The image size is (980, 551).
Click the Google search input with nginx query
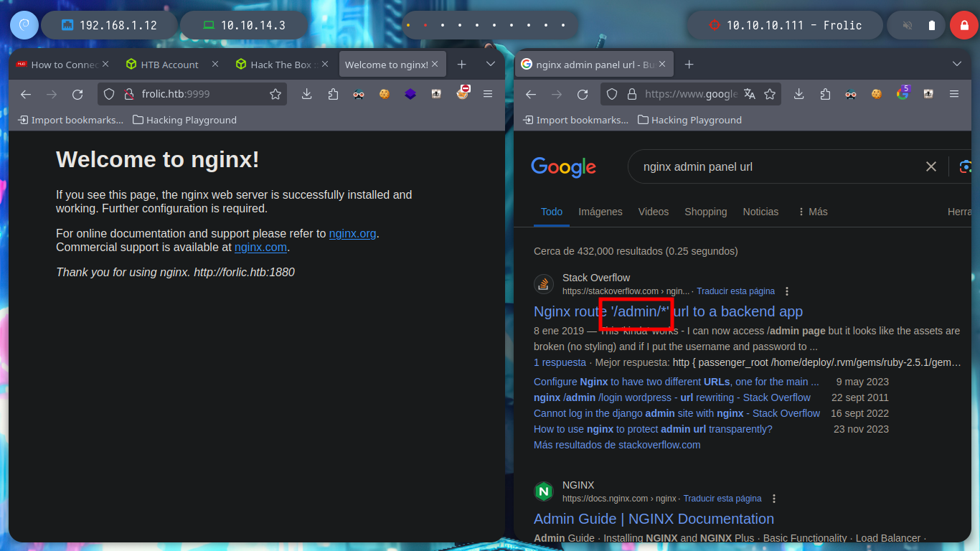click(778, 166)
